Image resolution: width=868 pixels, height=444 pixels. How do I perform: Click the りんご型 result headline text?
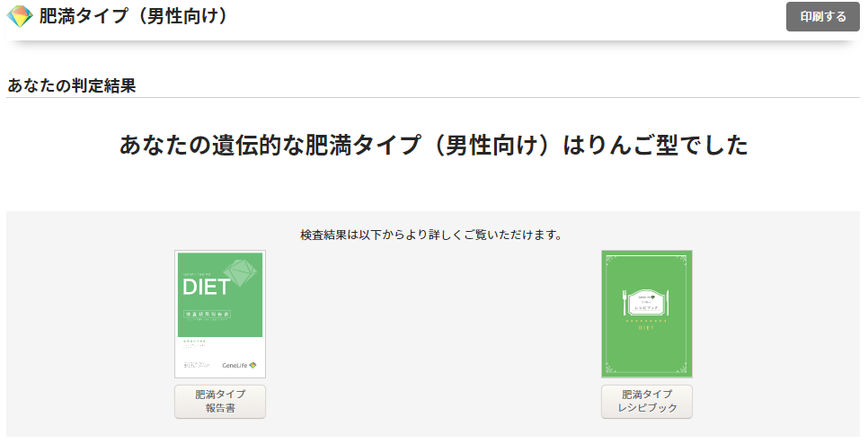click(433, 146)
